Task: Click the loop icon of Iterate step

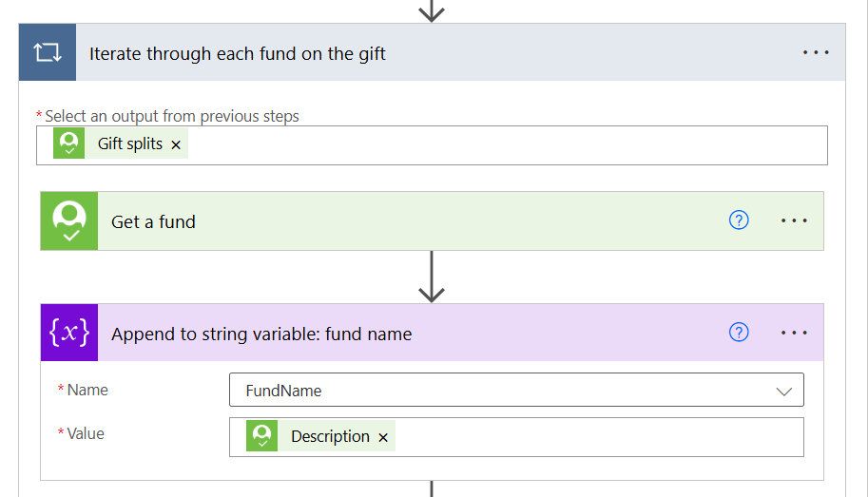Action: [47, 52]
